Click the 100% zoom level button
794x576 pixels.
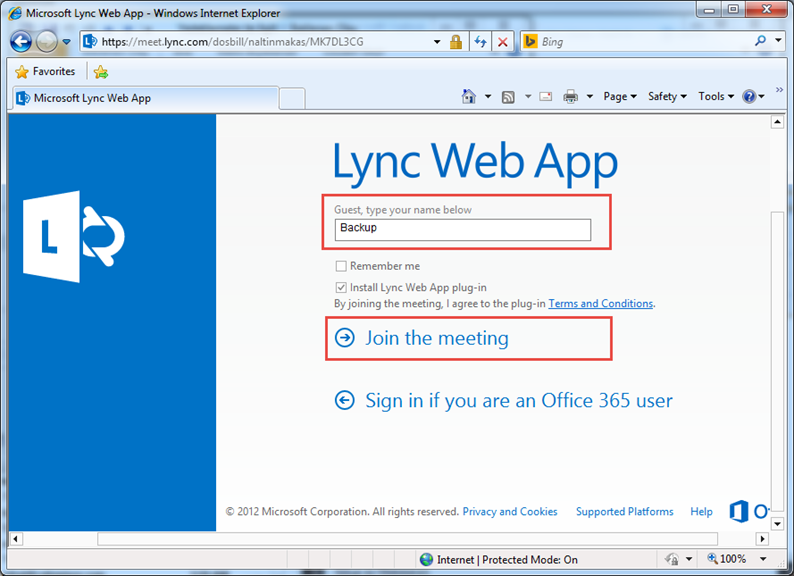point(727,559)
